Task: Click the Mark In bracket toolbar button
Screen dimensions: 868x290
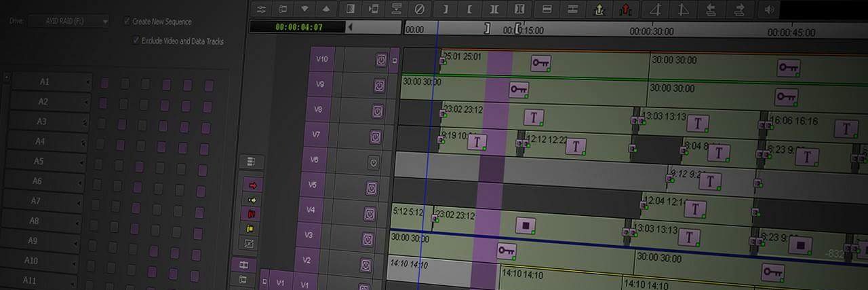Action: coord(446,9)
